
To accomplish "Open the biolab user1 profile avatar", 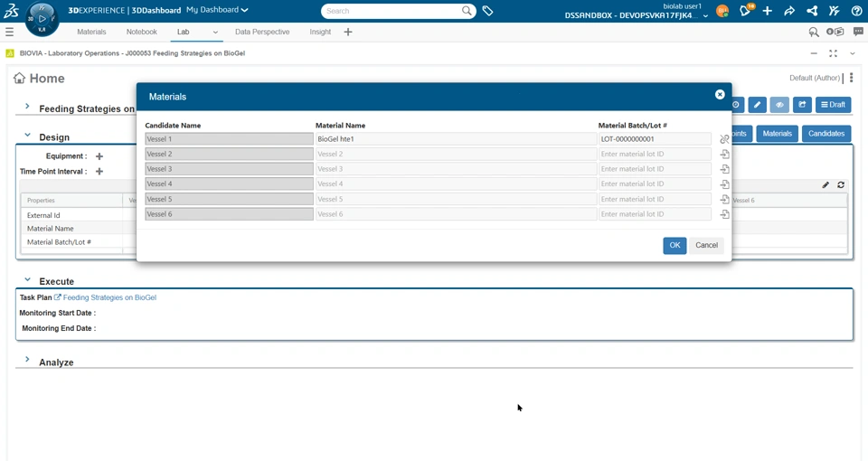I will click(x=722, y=11).
